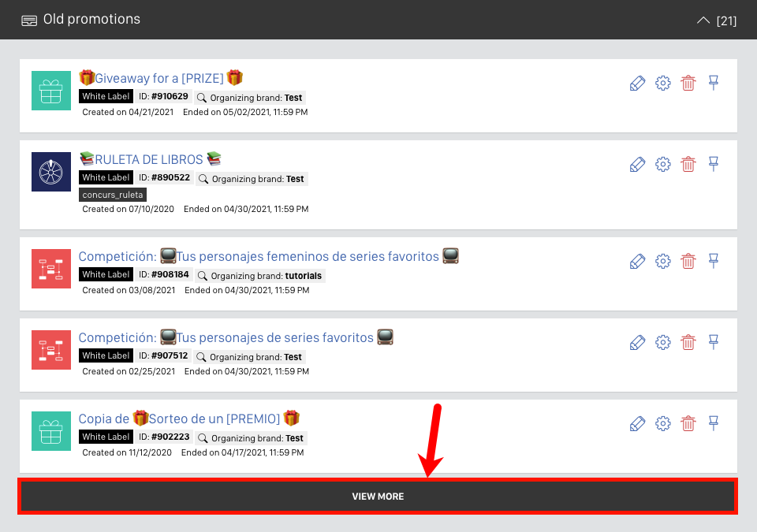Pin the RULETA DE LIBROS promotion
757x532 pixels.
(x=714, y=164)
